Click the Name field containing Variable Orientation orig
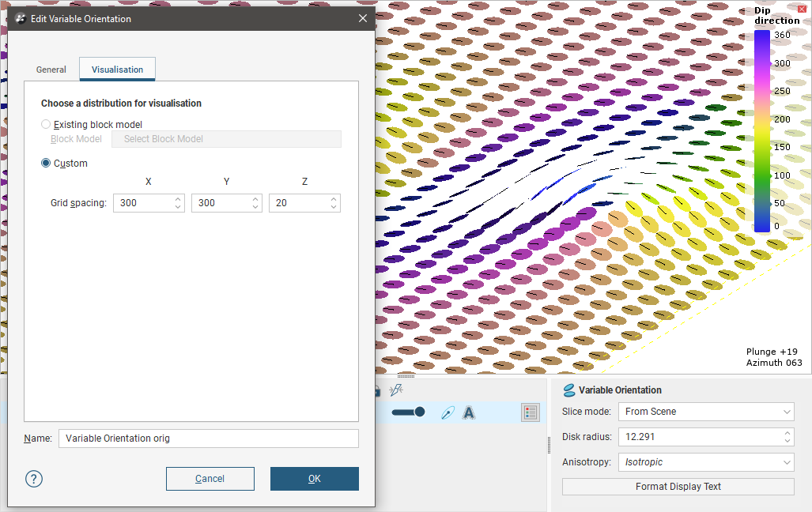This screenshot has height=512, width=812. pos(208,439)
